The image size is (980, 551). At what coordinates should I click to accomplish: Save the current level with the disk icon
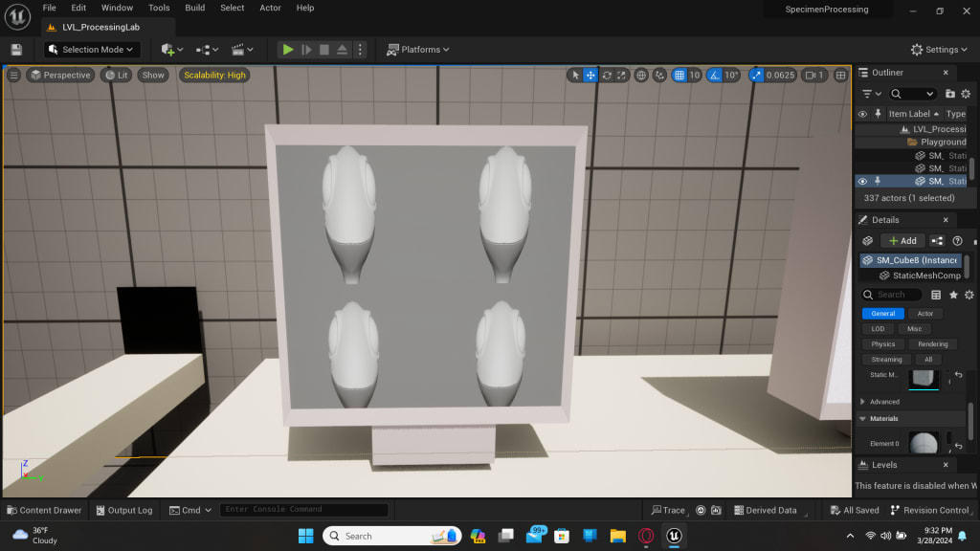17,50
